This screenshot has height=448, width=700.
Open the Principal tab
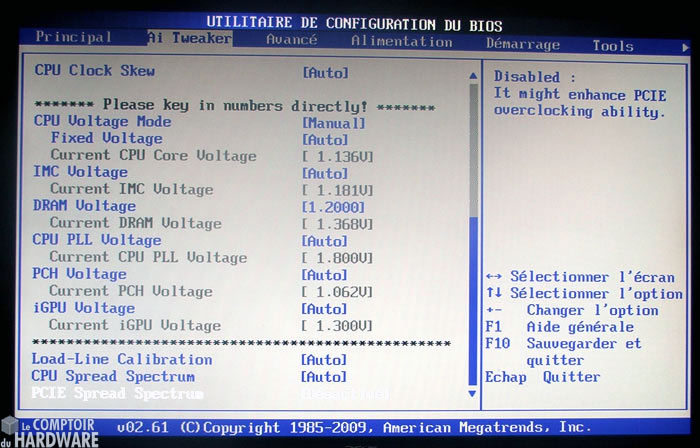click(x=74, y=37)
